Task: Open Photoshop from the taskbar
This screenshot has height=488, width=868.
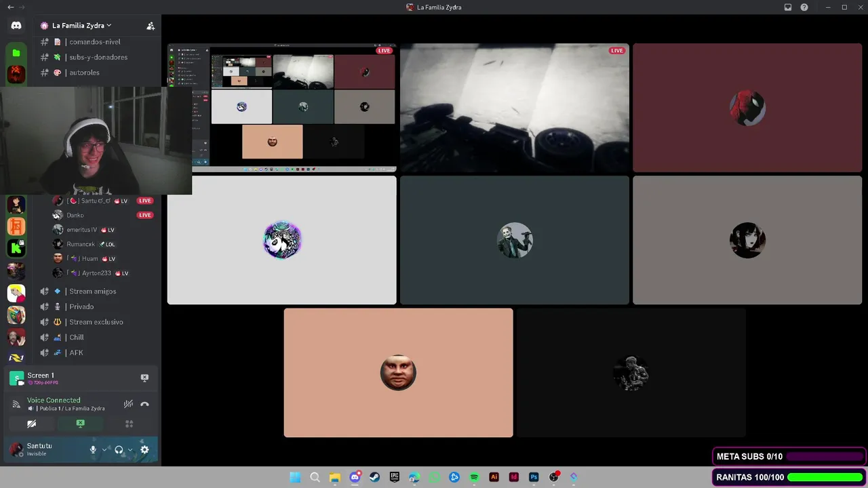Action: [x=534, y=477]
